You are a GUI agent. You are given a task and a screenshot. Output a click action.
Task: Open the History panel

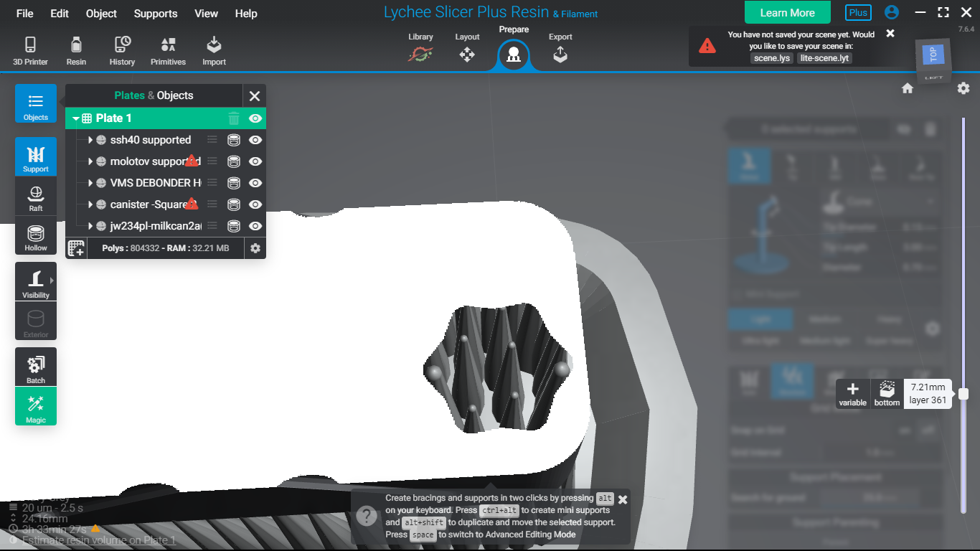coord(122,51)
